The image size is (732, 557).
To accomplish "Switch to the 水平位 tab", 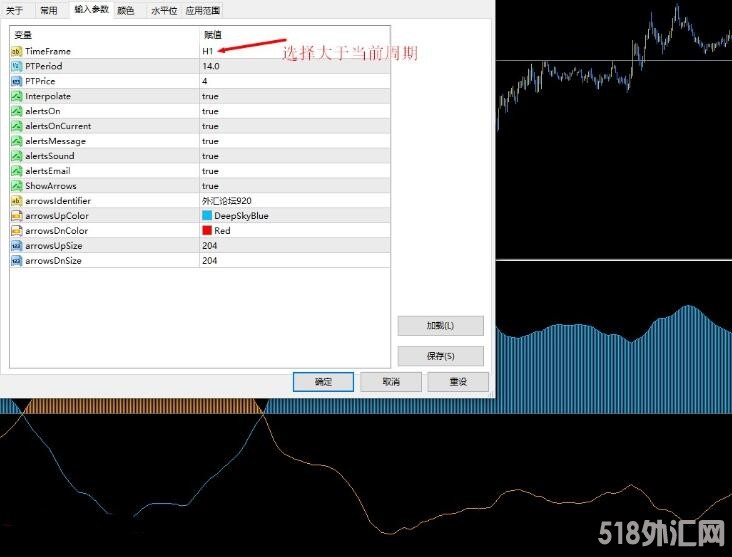I will tap(163, 10).
